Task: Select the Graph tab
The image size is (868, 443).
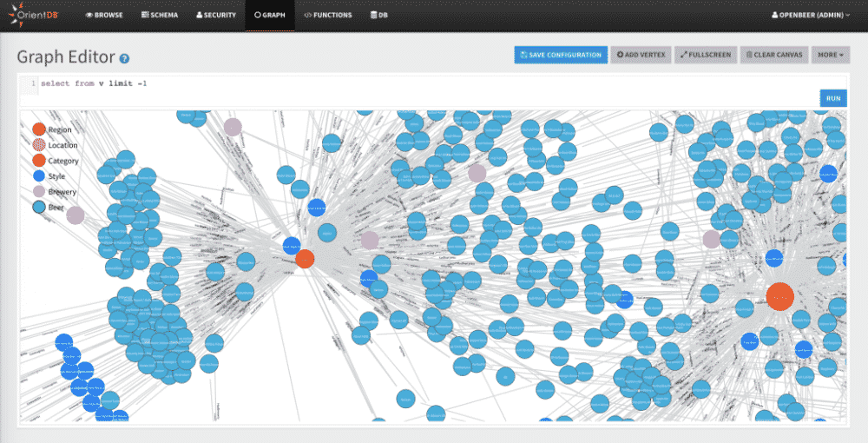Action: [270, 16]
